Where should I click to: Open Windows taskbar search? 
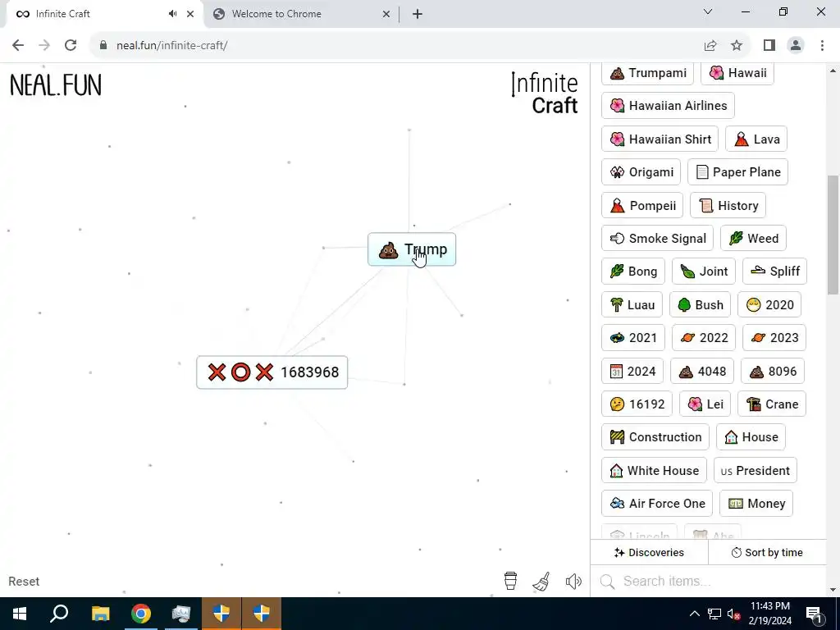pyautogui.click(x=59, y=614)
